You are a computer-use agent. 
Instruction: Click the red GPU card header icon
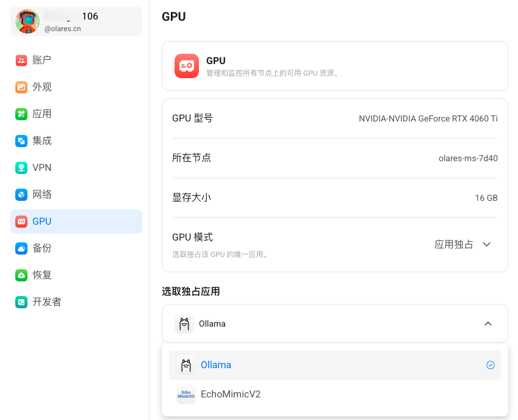pyautogui.click(x=187, y=66)
